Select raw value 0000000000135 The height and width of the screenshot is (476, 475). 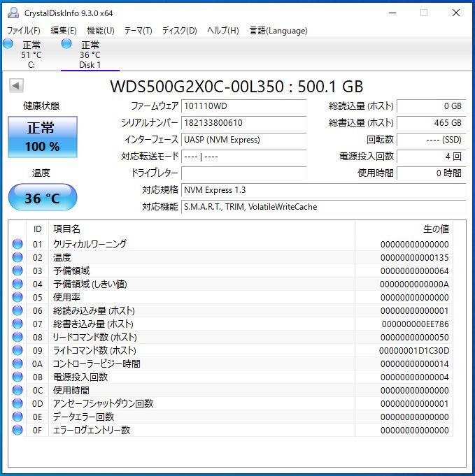[x=415, y=258]
